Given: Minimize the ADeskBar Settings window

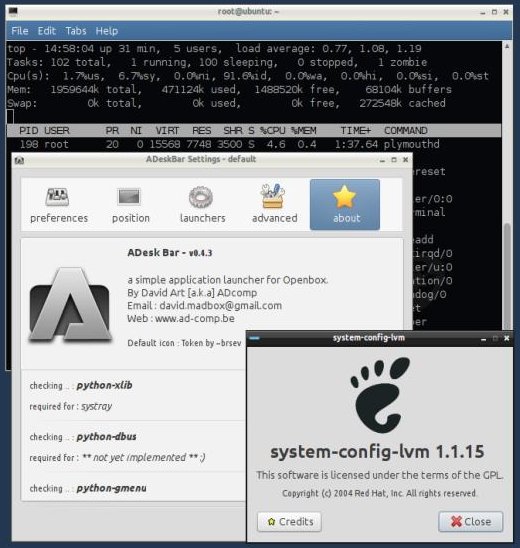Looking at the screenshot, I should pos(382,160).
